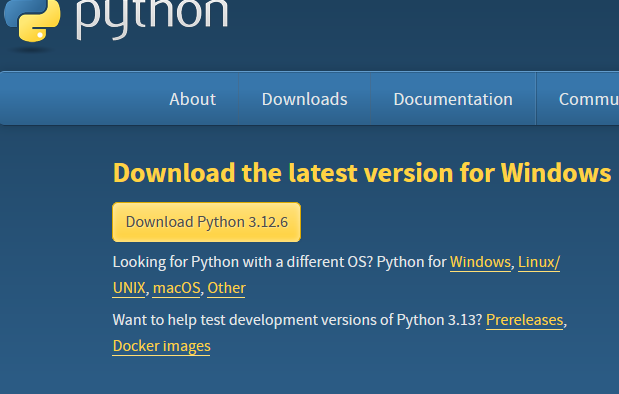The width and height of the screenshot is (619, 394).
Task: Click the yellow Download Python 3.12.6 button
Action: click(206, 222)
